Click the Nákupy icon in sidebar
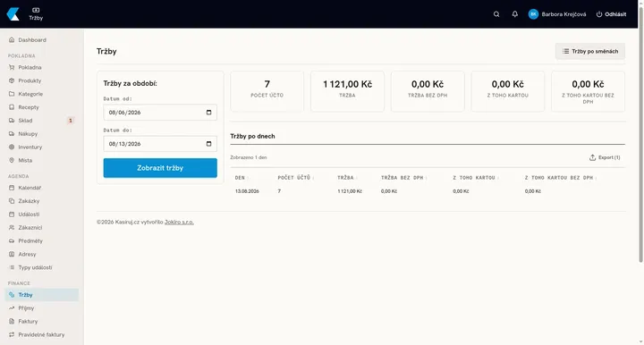Screen dimensions: 644x345 12,134
